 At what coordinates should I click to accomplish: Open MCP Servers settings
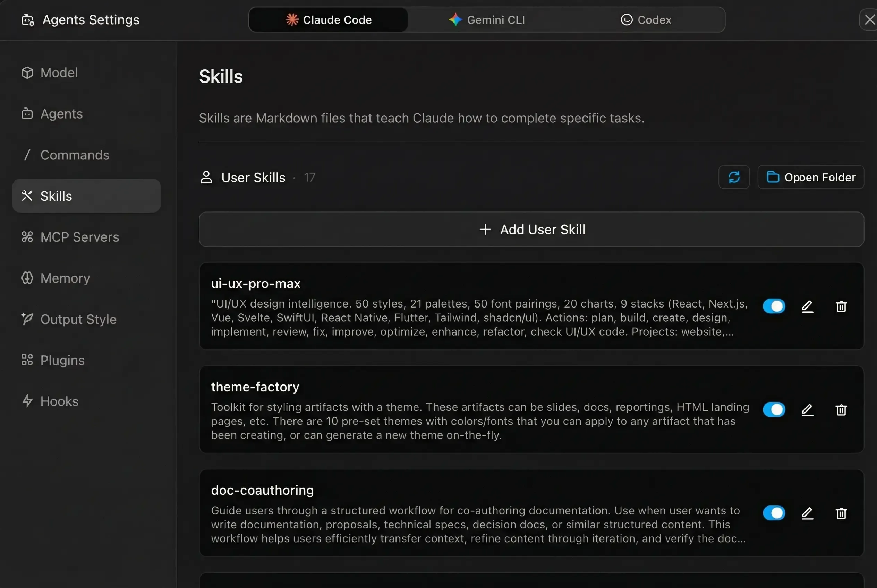[x=79, y=237]
